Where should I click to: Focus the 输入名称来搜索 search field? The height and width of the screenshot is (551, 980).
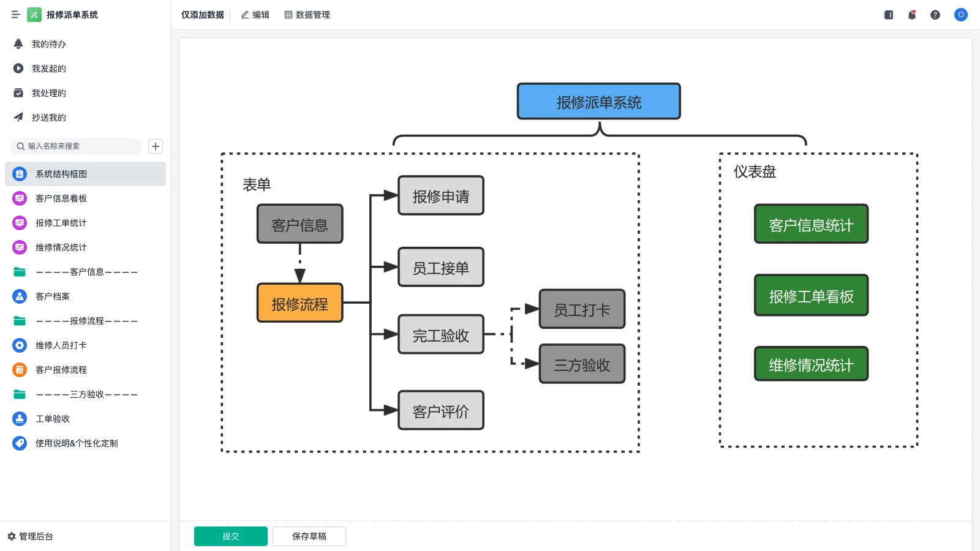coord(80,146)
